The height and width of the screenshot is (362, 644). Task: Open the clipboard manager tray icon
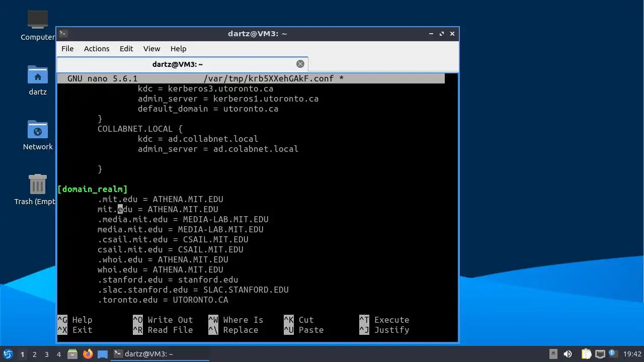coord(586,354)
